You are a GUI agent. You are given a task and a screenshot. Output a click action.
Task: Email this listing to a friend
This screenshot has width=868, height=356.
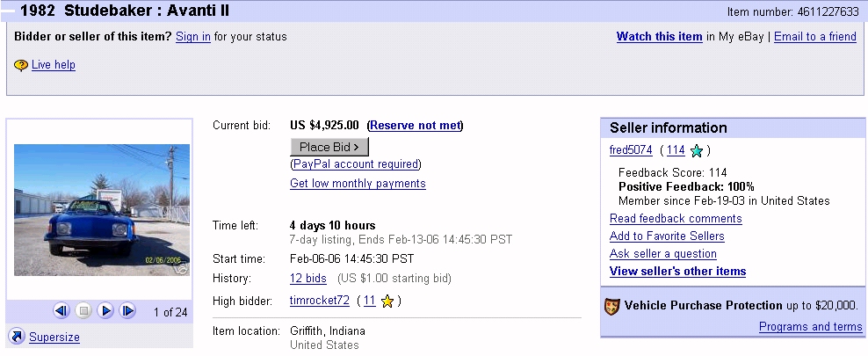pos(814,37)
